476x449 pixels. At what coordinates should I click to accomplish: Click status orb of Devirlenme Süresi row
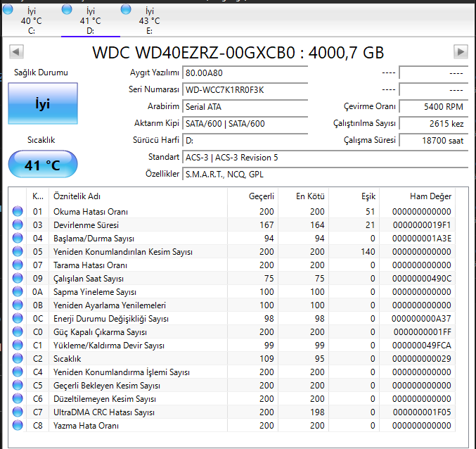18,224
